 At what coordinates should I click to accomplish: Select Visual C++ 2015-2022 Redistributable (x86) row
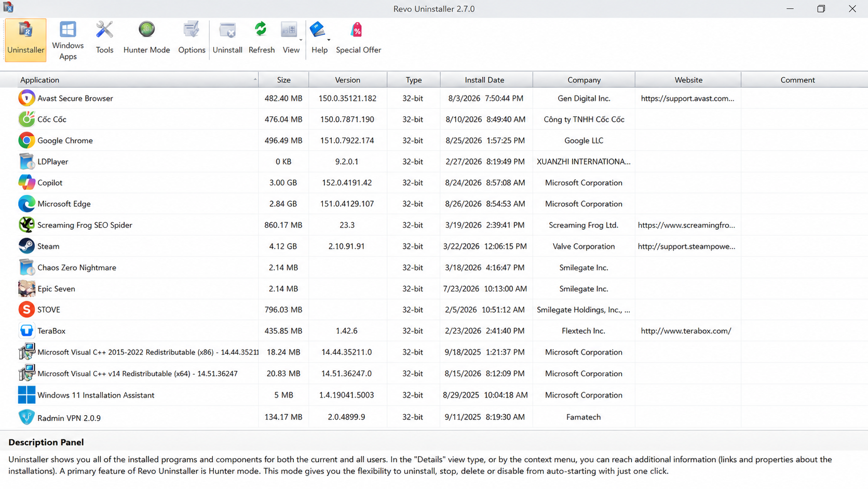434,352
